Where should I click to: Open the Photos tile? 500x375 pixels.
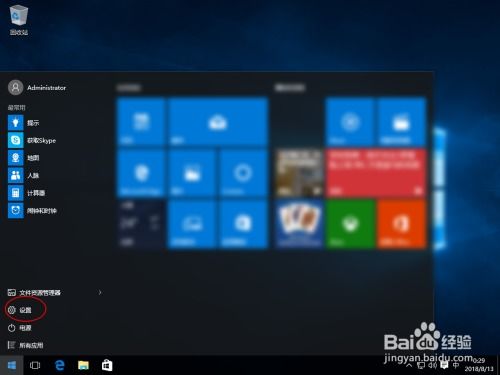(x=192, y=173)
